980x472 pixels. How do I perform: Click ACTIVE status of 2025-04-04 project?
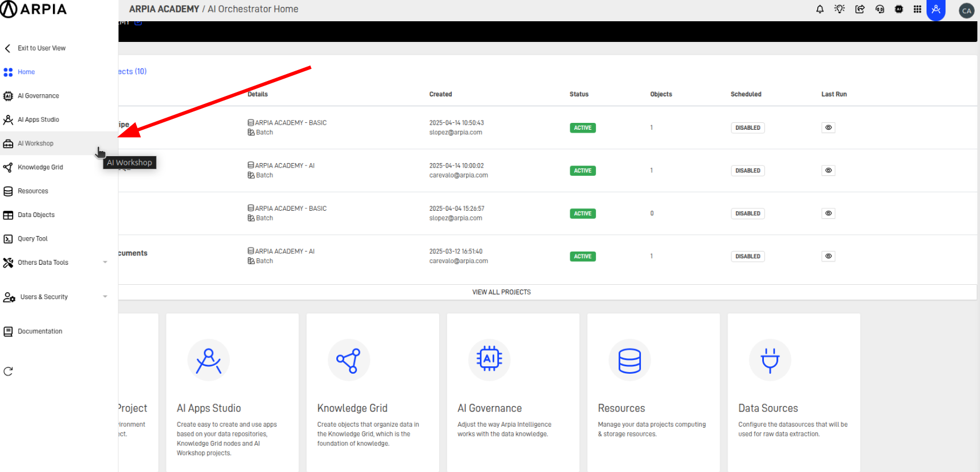coord(583,214)
